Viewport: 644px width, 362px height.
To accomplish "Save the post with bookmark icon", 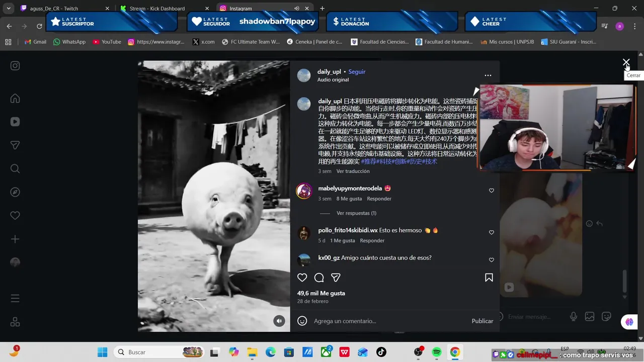I will (x=489, y=278).
